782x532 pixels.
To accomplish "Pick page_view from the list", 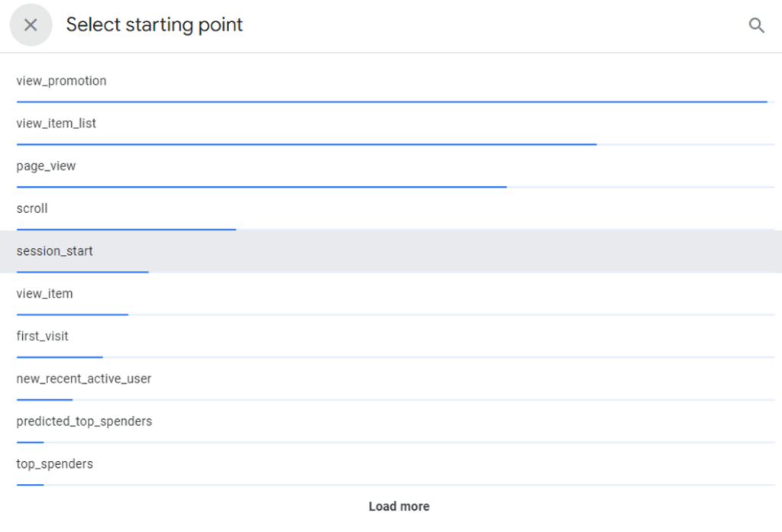I will 46,166.
